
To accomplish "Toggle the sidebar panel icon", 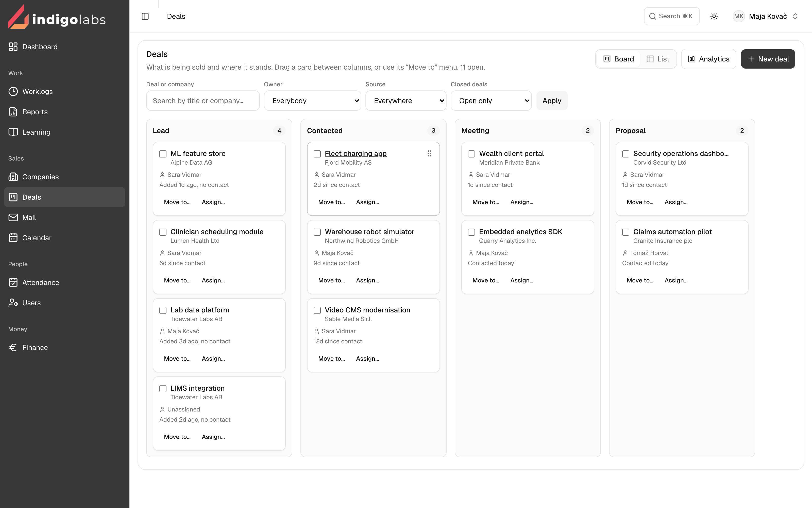I will (145, 16).
